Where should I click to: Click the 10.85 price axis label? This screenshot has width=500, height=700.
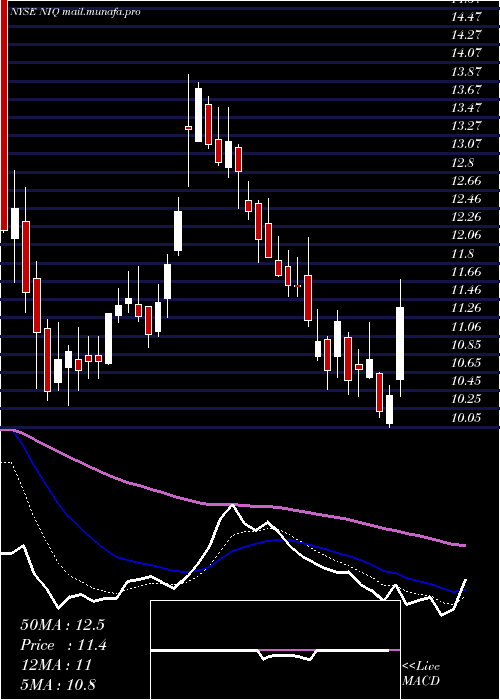(466, 345)
